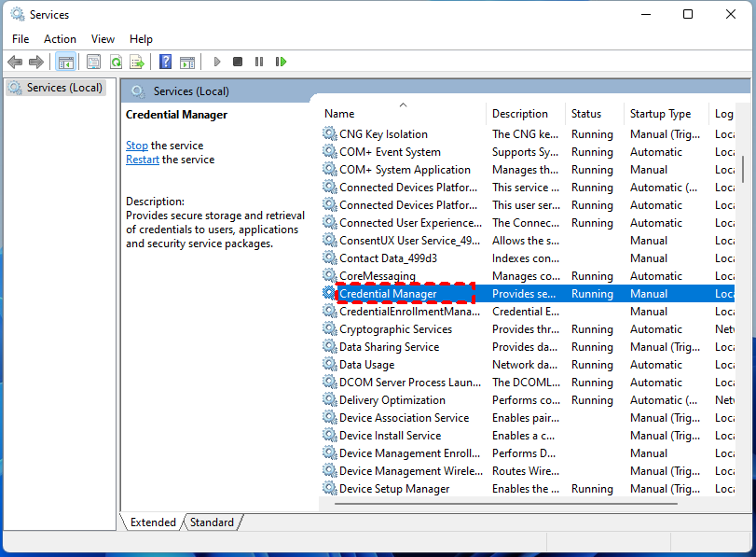This screenshot has width=756, height=557.
Task: Open the Action menu
Action: point(60,39)
